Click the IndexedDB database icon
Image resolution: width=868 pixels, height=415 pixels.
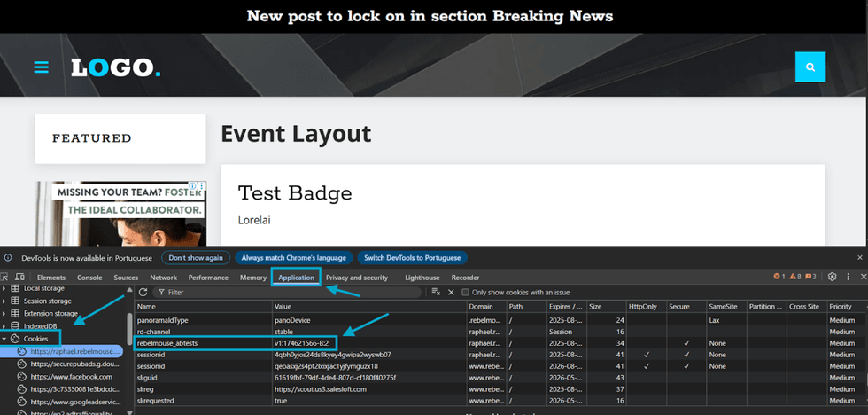tap(15, 325)
